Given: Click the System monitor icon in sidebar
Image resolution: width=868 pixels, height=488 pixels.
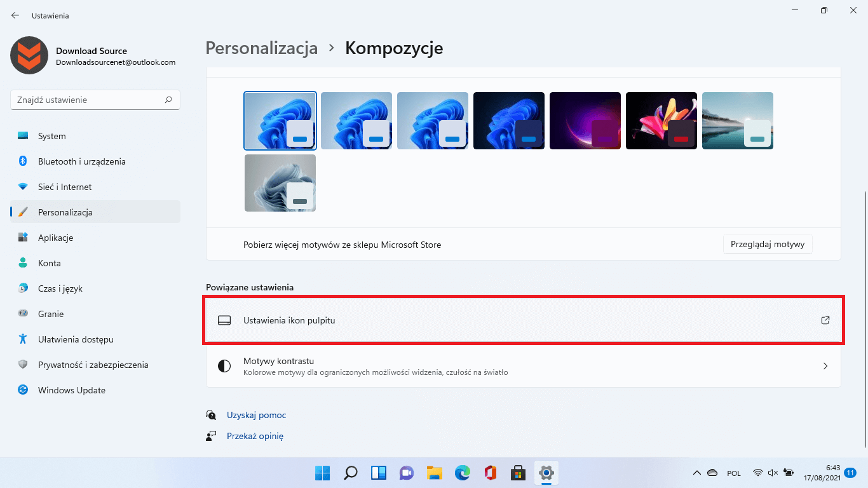Looking at the screenshot, I should point(23,136).
